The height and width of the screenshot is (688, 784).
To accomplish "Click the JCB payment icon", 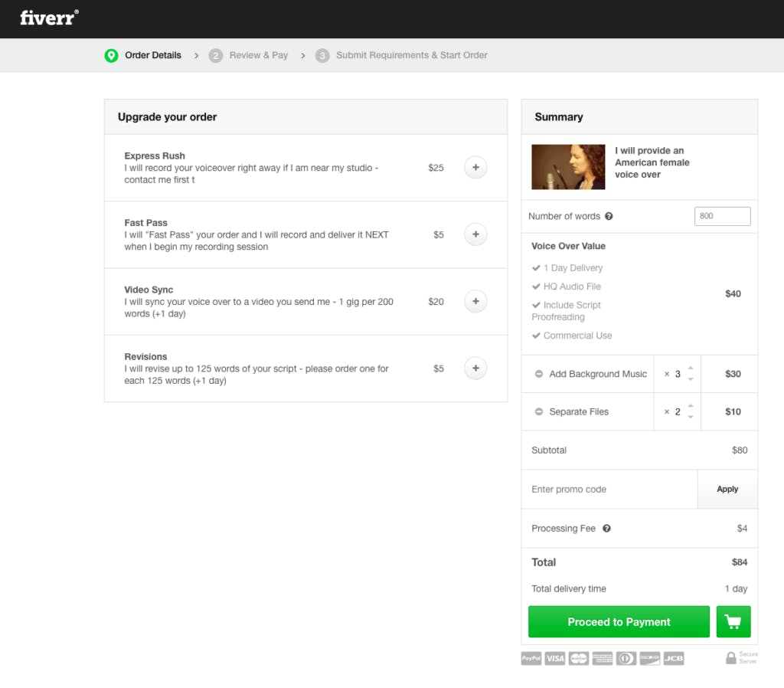I will 674,658.
